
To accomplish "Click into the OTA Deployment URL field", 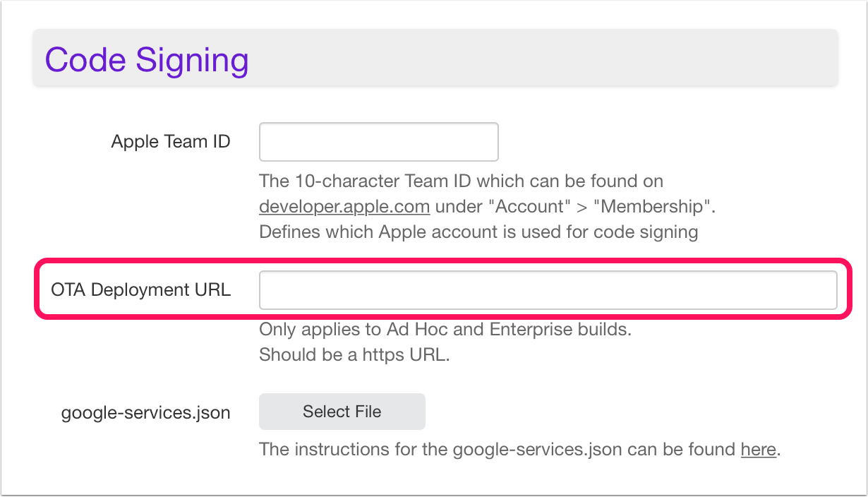I will click(548, 290).
